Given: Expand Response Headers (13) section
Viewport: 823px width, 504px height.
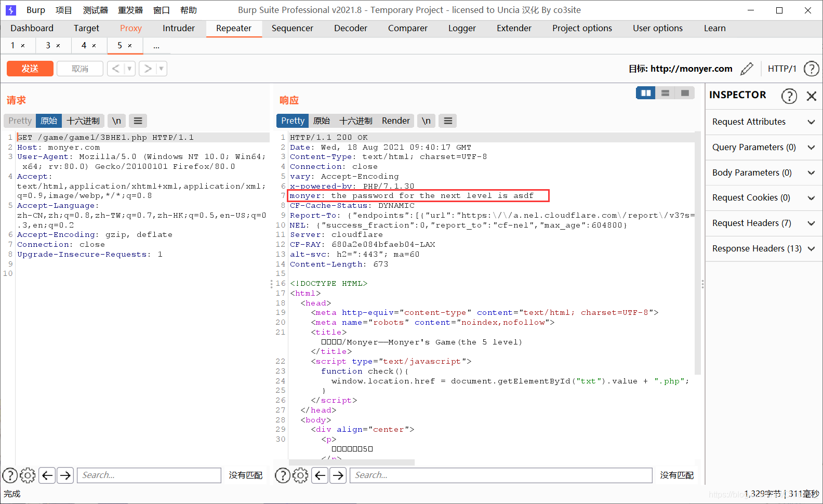Looking at the screenshot, I should click(763, 248).
